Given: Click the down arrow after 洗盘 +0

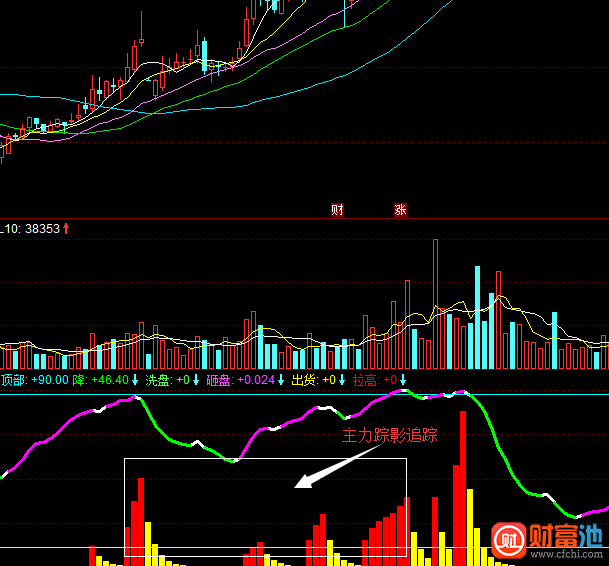Looking at the screenshot, I should [x=196, y=380].
